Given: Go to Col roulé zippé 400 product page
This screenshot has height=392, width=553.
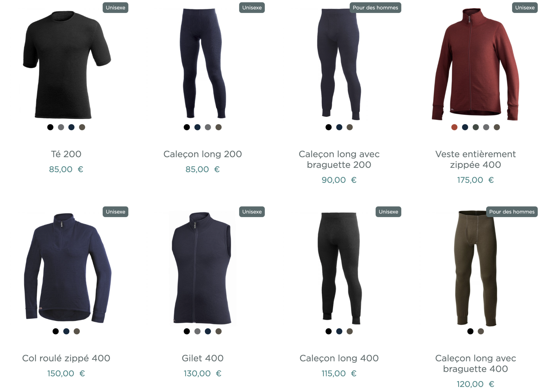Looking at the screenshot, I should [66, 358].
